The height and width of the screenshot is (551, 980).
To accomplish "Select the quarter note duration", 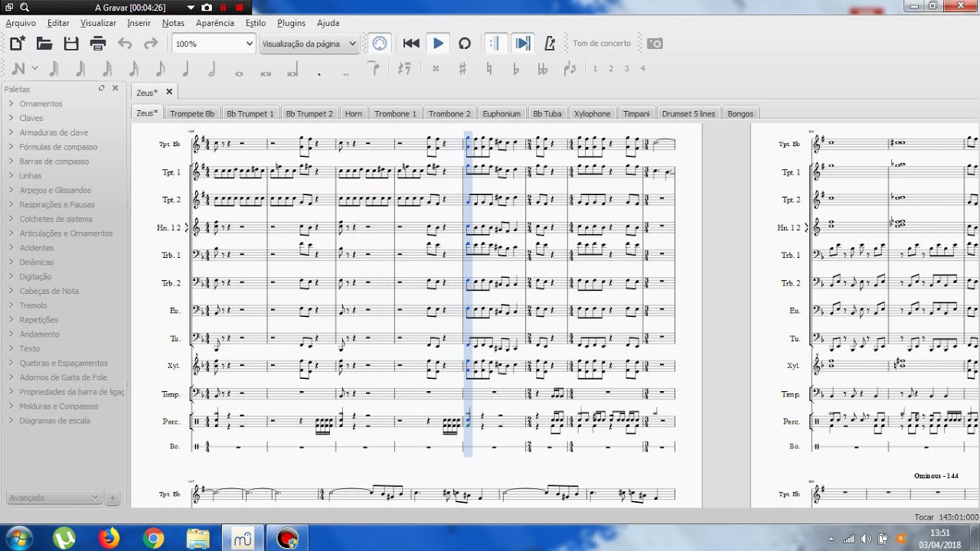I will pos(185,69).
